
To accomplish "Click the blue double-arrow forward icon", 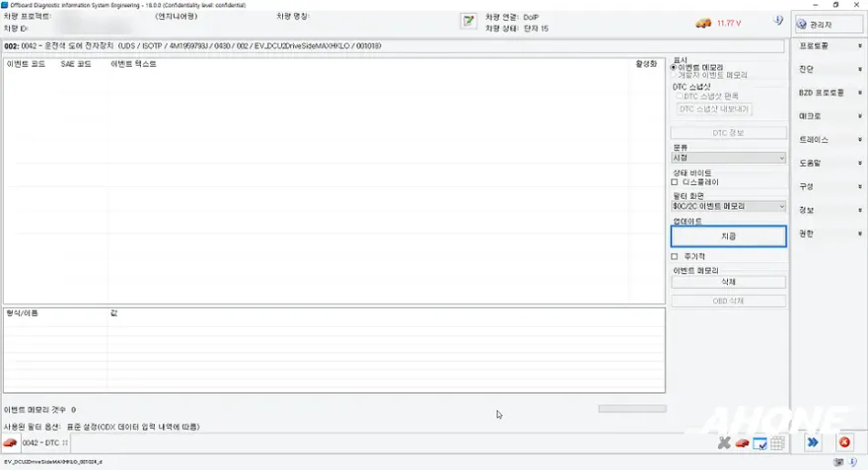I will point(813,442).
